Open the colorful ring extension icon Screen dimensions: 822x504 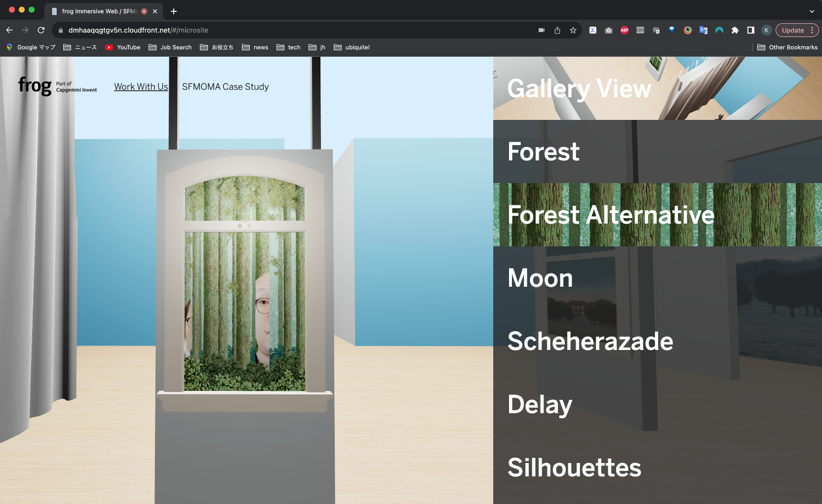688,30
